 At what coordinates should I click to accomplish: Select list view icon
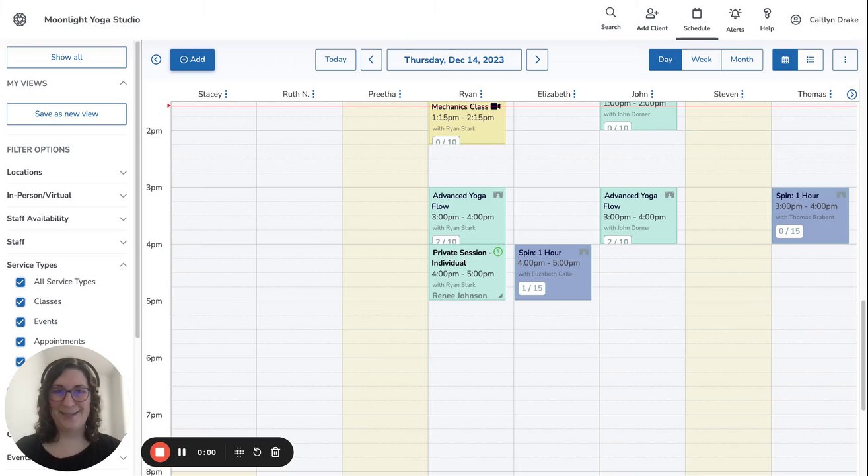(811, 59)
